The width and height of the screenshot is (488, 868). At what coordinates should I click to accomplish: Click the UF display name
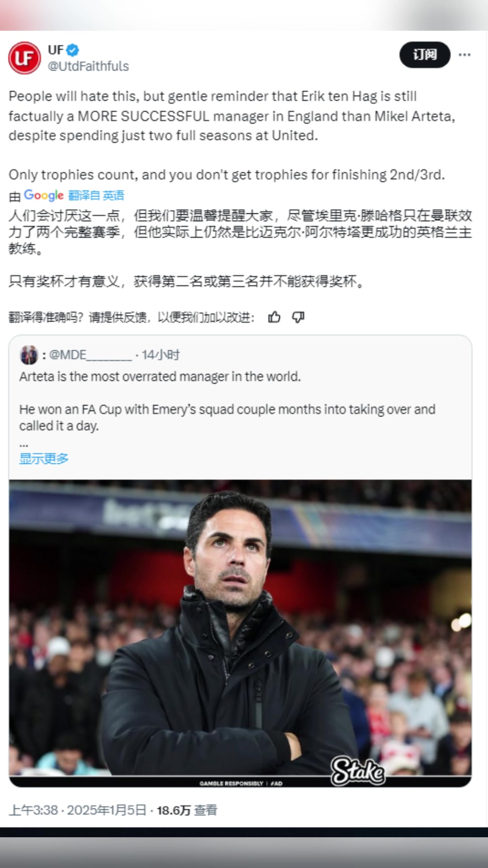pos(56,50)
